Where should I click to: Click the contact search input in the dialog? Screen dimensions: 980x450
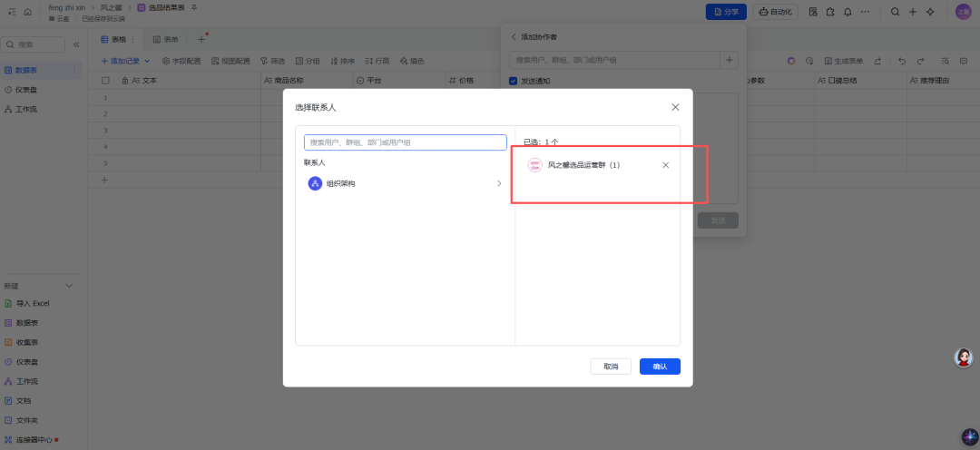pyautogui.click(x=405, y=142)
